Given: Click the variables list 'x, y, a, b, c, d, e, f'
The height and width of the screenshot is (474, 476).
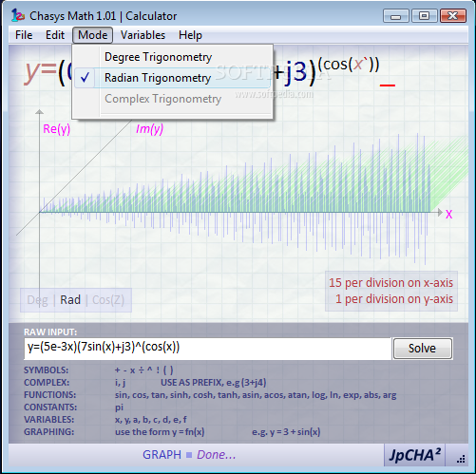Looking at the screenshot, I should (x=151, y=420).
